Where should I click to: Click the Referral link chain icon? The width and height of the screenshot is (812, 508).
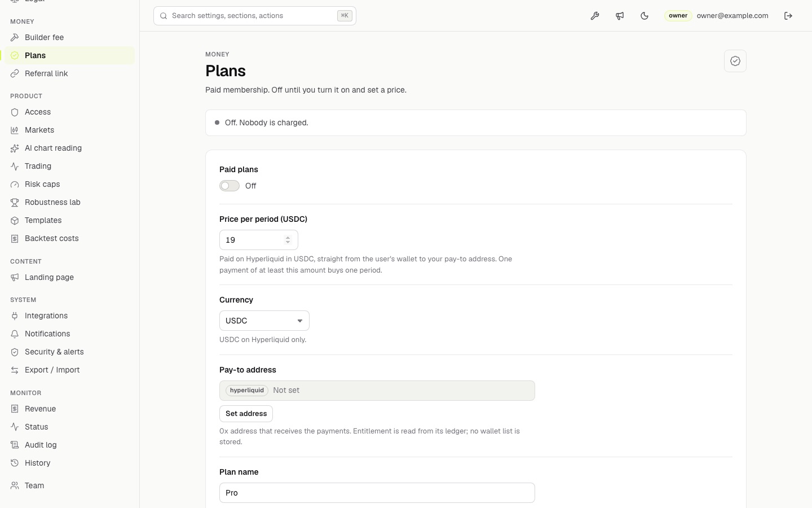(x=15, y=73)
